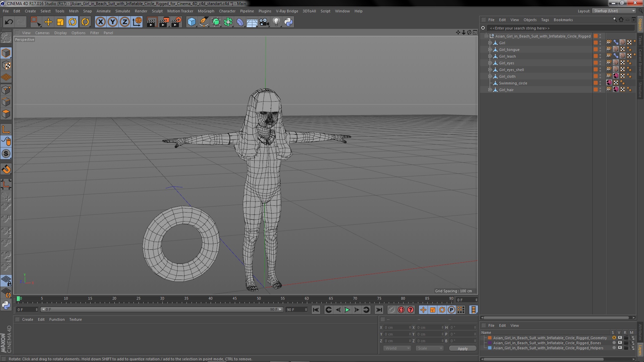Expand the Girl_hair object
Image resolution: width=644 pixels, height=362 pixels.
[490, 90]
